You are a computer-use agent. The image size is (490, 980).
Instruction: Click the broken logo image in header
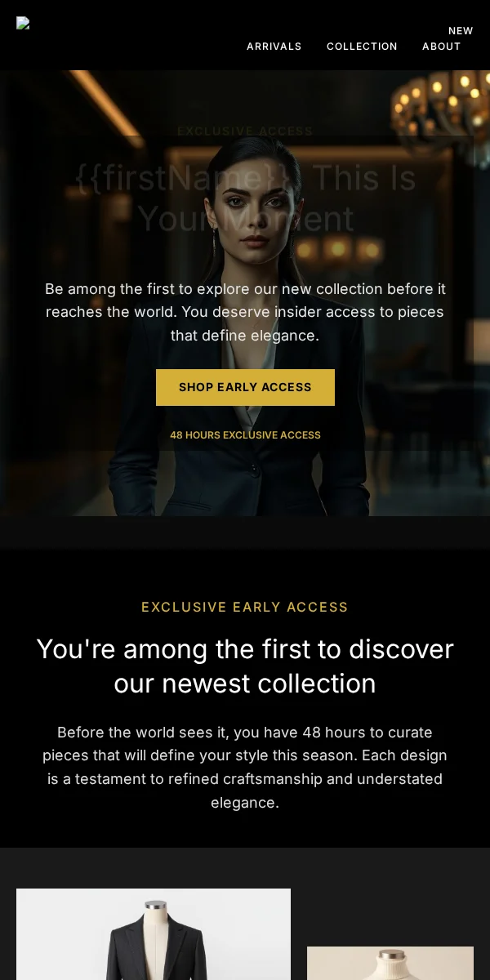(x=23, y=23)
